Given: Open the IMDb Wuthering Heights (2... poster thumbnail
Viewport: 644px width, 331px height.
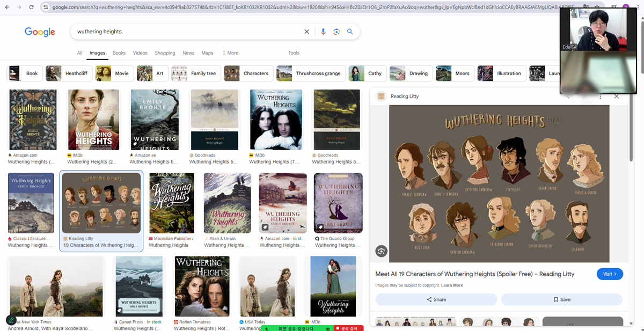Looking at the screenshot, I should 93,120.
